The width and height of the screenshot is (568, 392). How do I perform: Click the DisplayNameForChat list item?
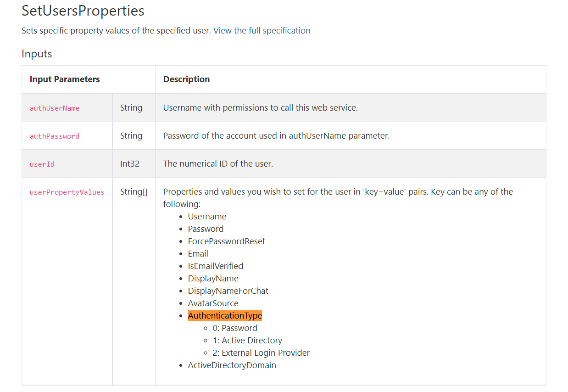point(228,291)
